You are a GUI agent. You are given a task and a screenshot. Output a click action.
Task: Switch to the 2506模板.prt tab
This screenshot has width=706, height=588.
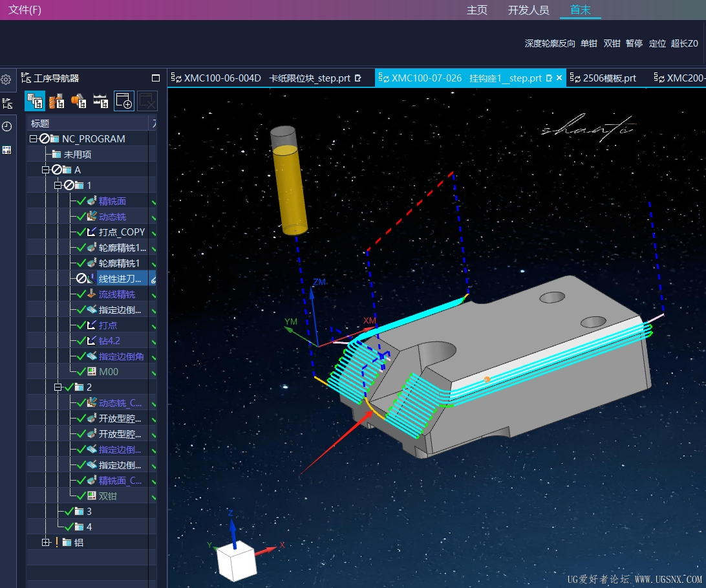(x=609, y=78)
